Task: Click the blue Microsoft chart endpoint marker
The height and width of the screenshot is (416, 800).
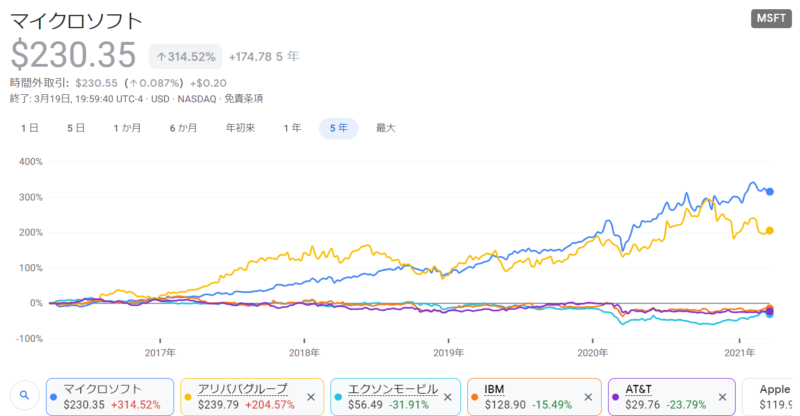Action: point(770,192)
